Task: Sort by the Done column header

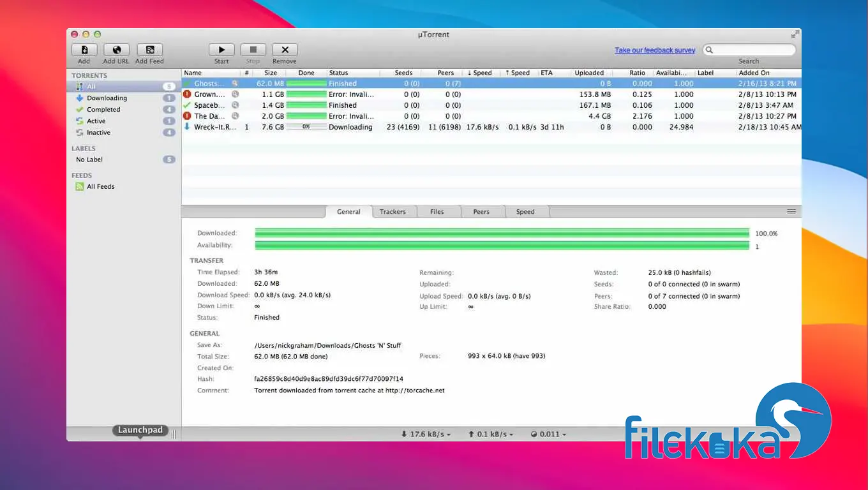Action: [306, 73]
